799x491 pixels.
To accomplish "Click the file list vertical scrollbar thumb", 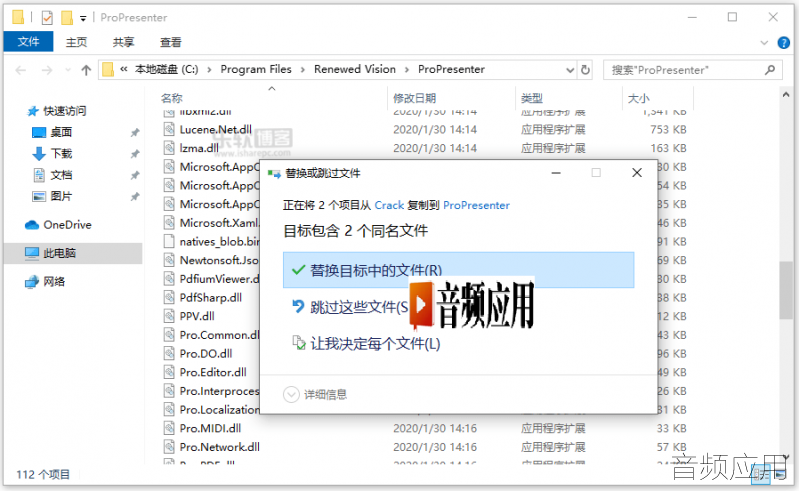I will pyautogui.click(x=785, y=290).
